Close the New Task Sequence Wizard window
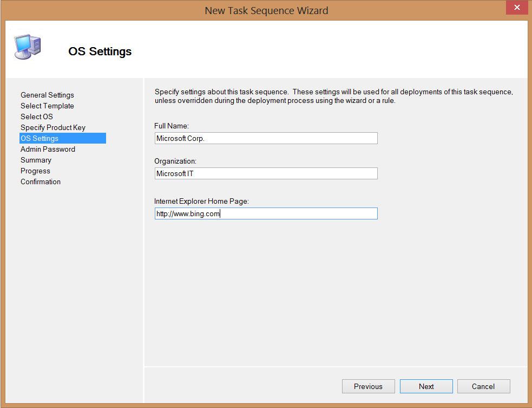 516,8
